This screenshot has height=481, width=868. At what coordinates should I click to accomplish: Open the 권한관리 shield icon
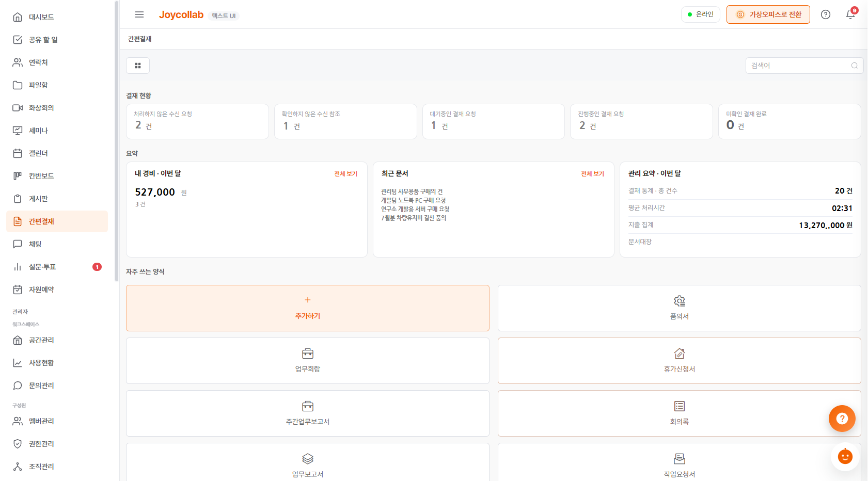click(18, 444)
